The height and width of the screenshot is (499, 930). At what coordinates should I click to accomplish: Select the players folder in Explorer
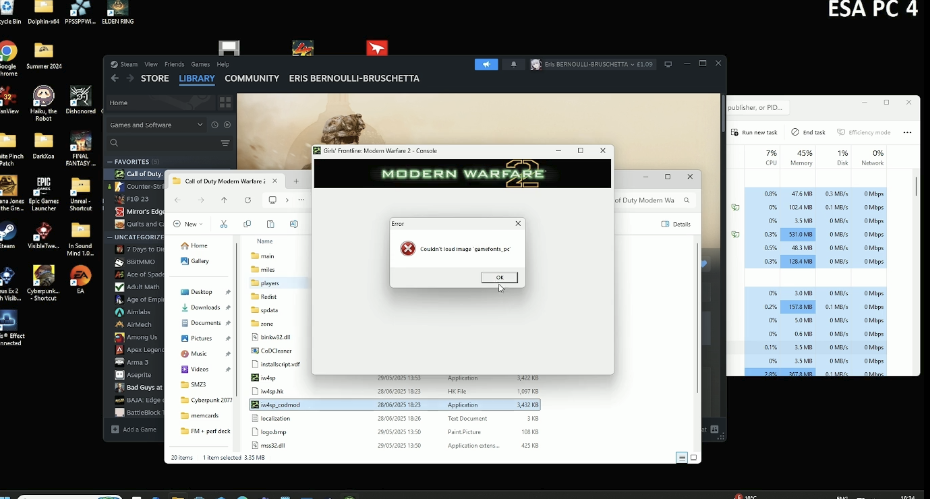point(265,283)
